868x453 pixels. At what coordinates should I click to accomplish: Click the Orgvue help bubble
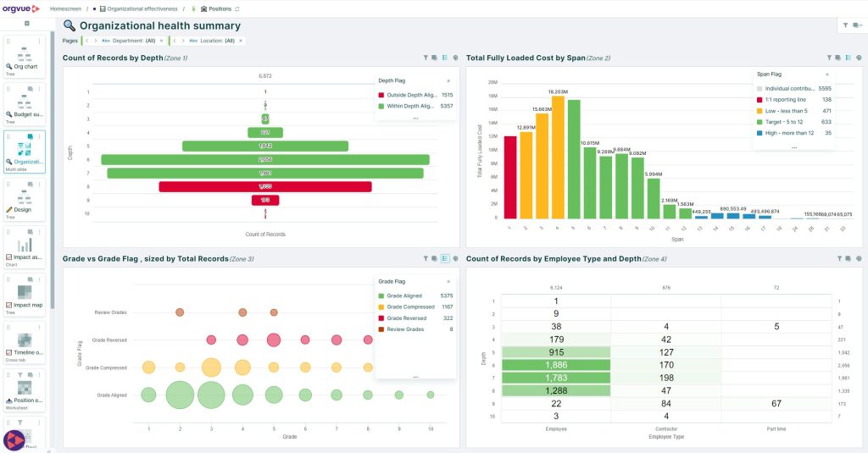click(14, 441)
